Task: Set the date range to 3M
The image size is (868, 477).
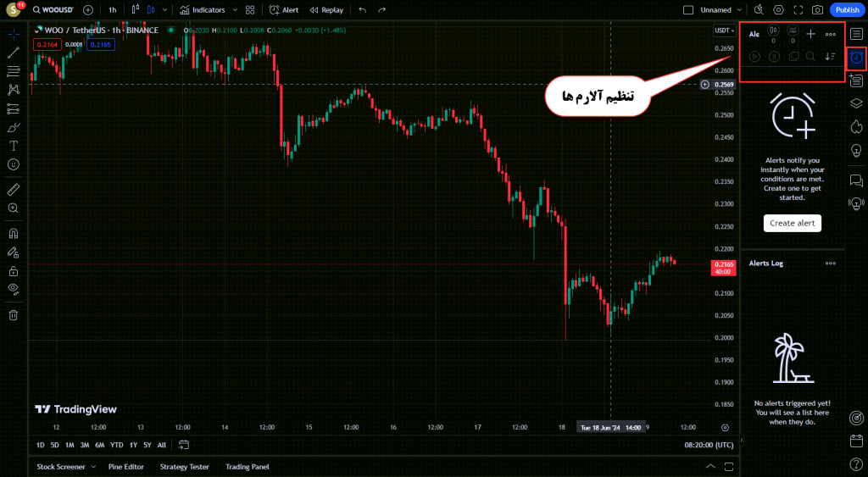Action: [x=85, y=445]
